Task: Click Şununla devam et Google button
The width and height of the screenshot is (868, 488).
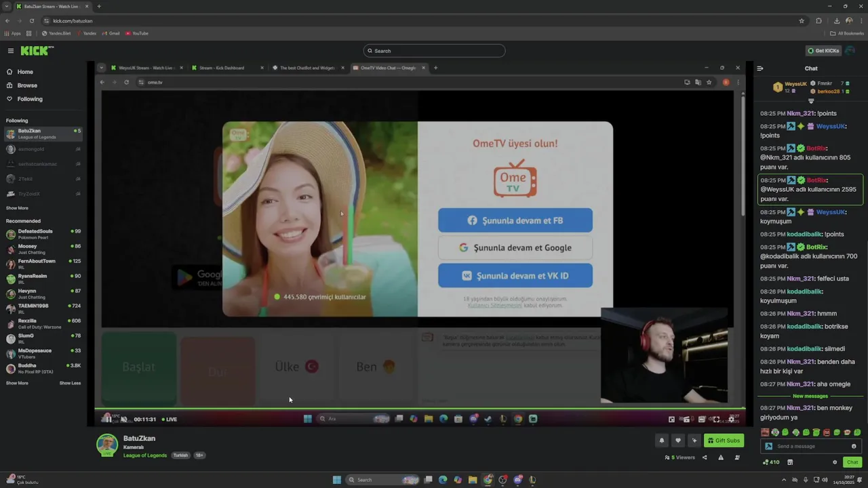Action: tap(515, 247)
